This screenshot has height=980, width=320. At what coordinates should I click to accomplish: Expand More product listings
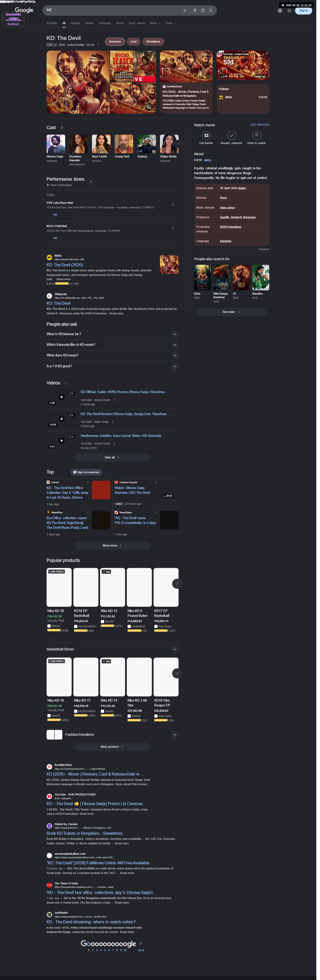click(112, 747)
